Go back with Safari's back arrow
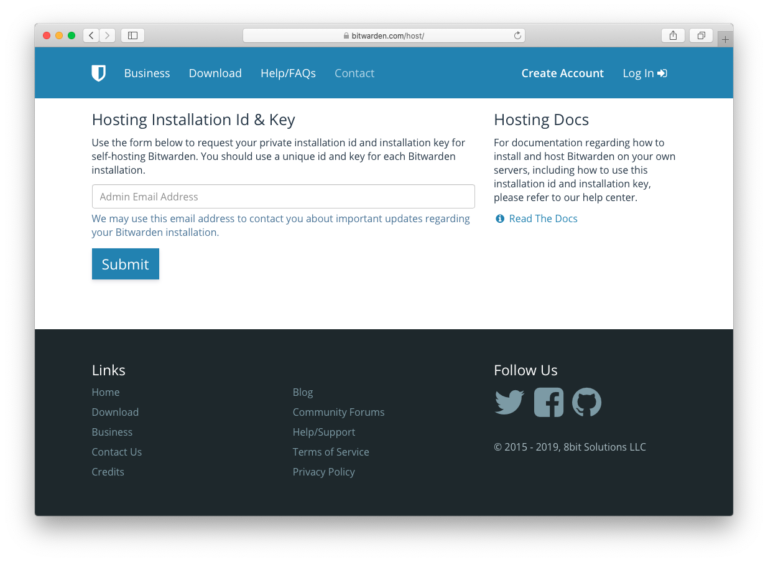Image resolution: width=768 pixels, height=562 pixels. click(91, 35)
